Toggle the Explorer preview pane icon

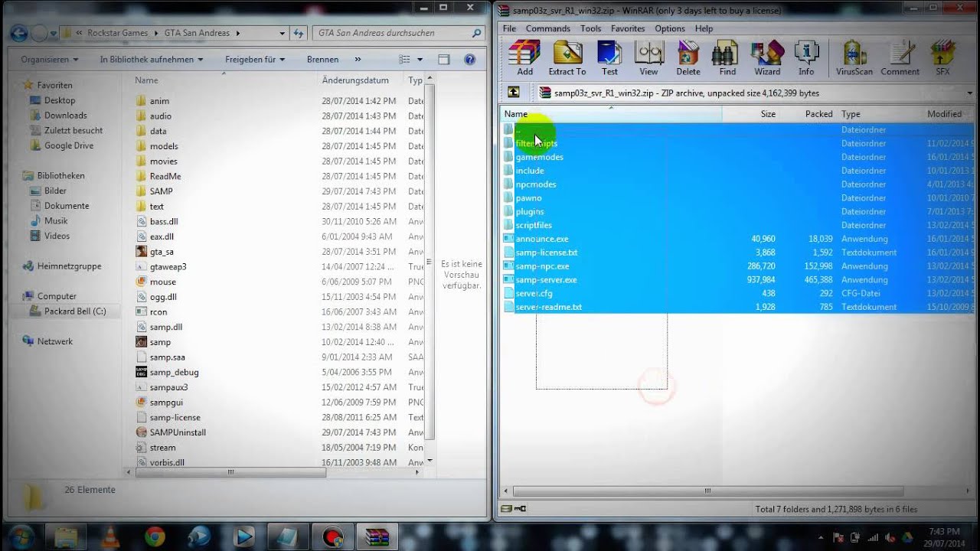pyautogui.click(x=444, y=59)
